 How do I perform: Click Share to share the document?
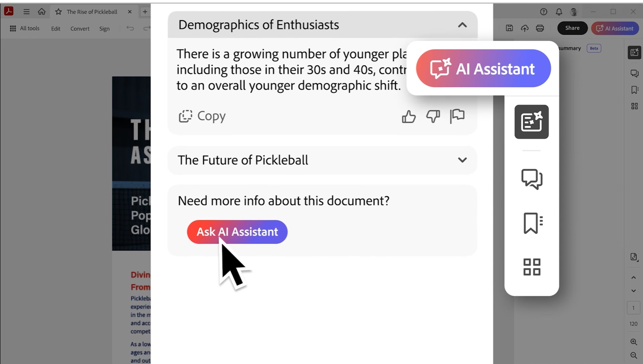tap(572, 28)
